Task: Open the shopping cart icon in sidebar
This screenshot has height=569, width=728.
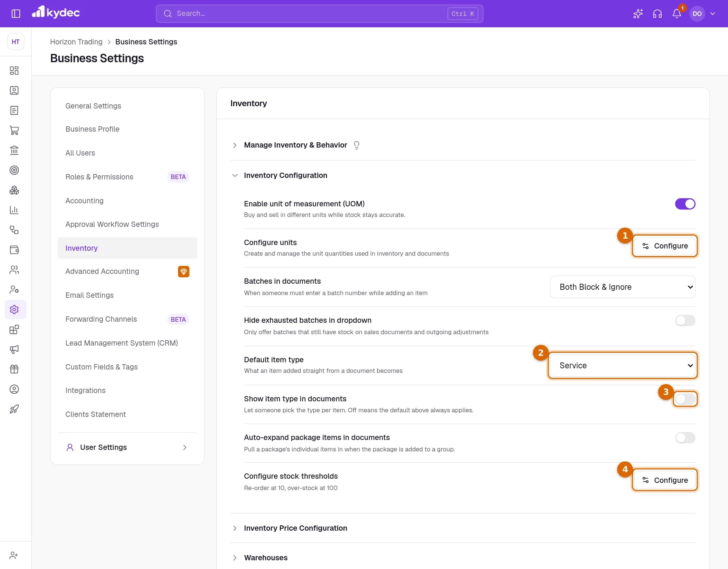Action: point(14,130)
